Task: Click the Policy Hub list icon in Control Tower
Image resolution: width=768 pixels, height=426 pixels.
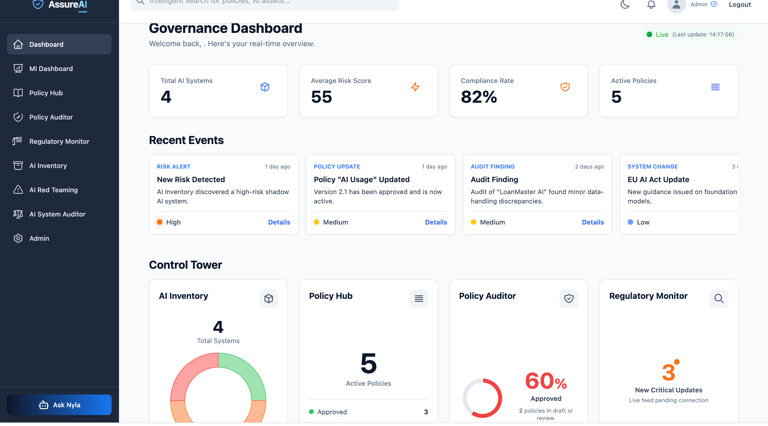Action: pyautogui.click(x=419, y=299)
